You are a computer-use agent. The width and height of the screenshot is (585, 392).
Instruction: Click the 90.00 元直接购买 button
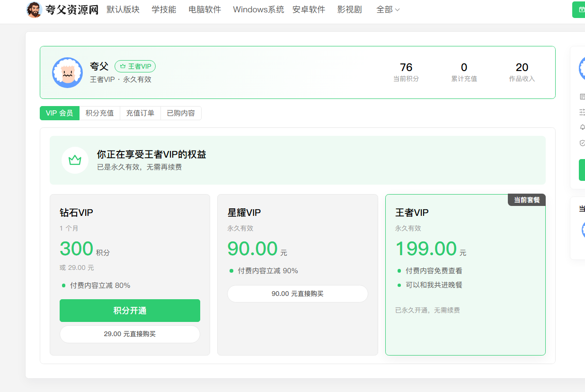pos(298,294)
